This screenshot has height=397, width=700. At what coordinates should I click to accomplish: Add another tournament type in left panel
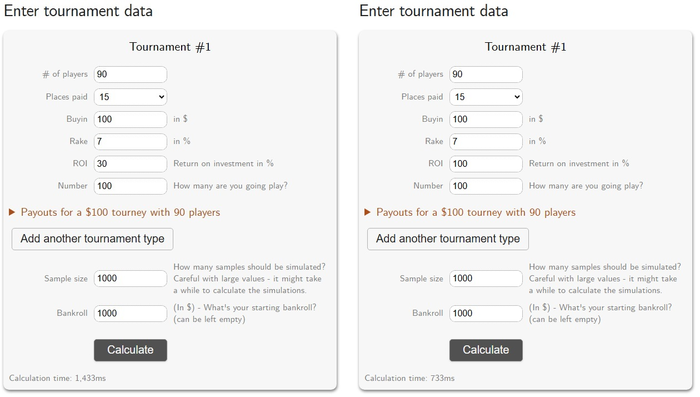tap(92, 239)
